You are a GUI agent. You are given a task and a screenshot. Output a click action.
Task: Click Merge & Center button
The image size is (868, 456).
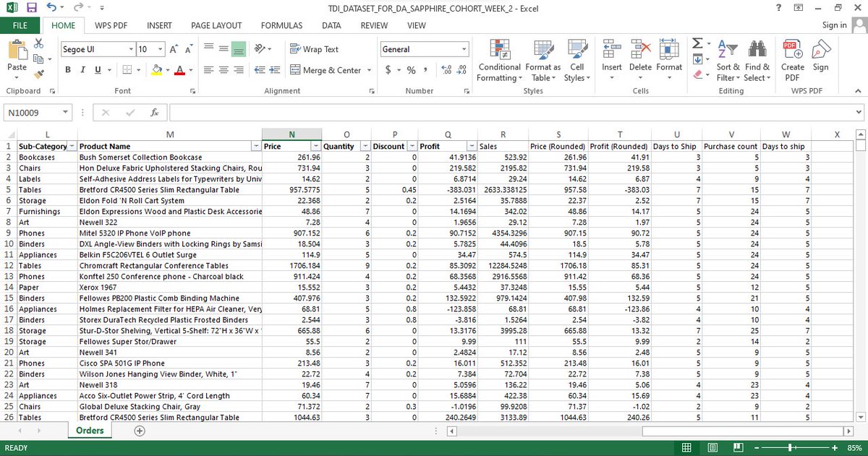tap(325, 70)
